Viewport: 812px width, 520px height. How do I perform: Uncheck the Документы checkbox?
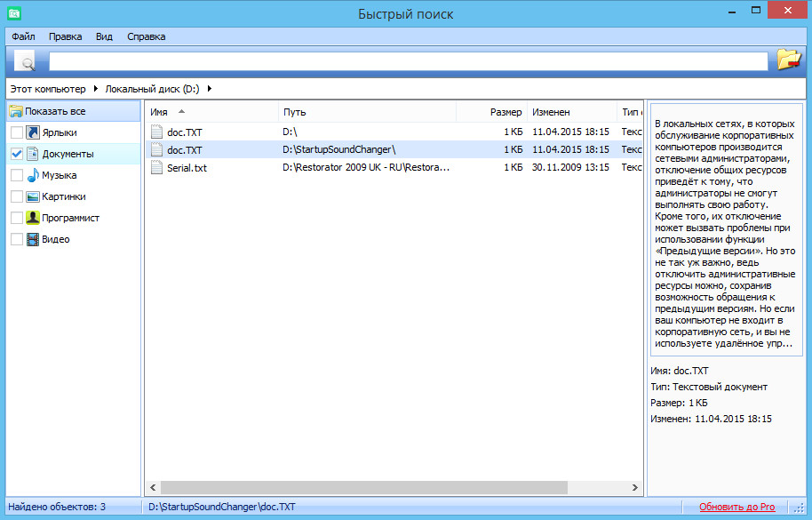coord(17,154)
